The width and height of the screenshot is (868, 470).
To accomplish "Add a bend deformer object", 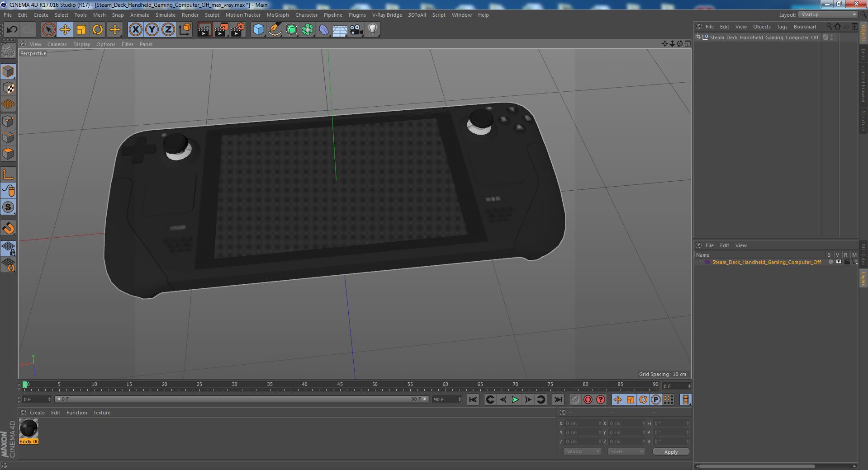I will (324, 30).
